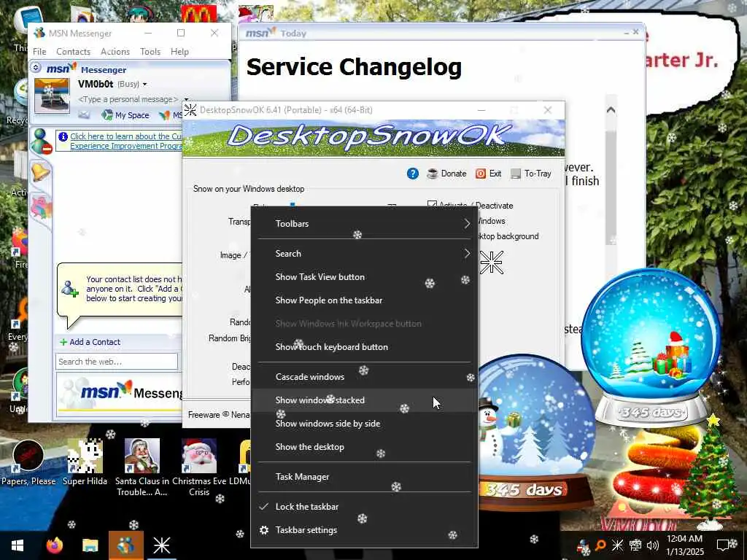Open the Help menu in MSN Messenger
The image size is (747, 560).
tap(179, 52)
